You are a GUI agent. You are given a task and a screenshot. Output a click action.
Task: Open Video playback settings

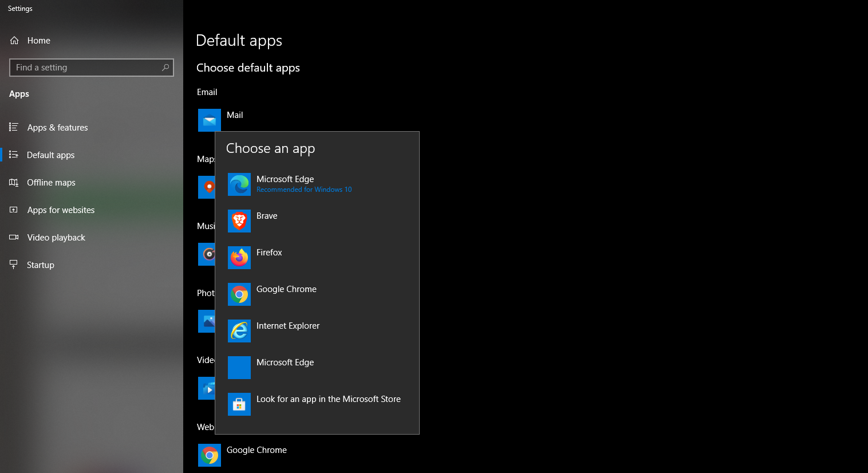(x=56, y=238)
